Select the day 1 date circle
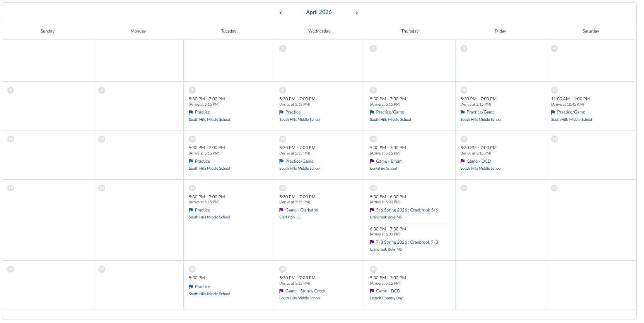This screenshot has width=644, height=323. click(x=283, y=48)
